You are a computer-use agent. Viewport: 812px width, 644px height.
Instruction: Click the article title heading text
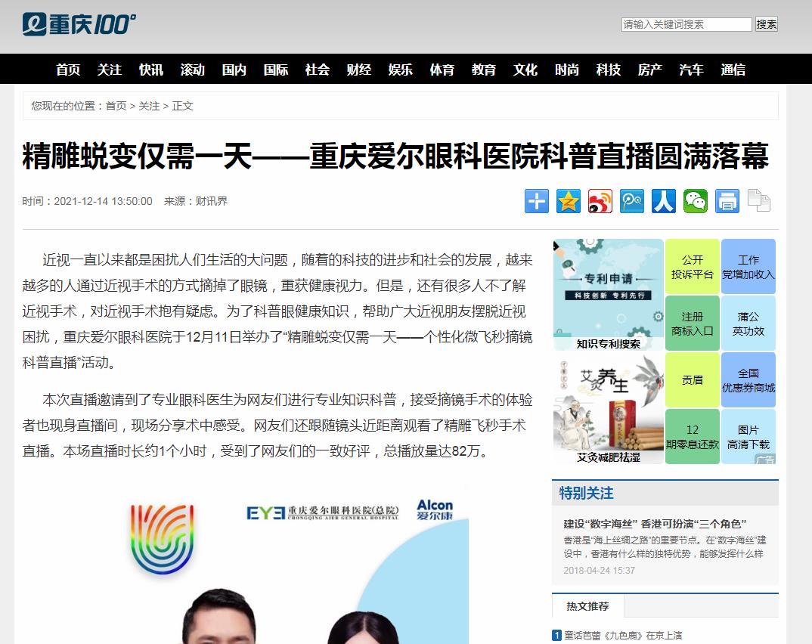[x=395, y=156]
